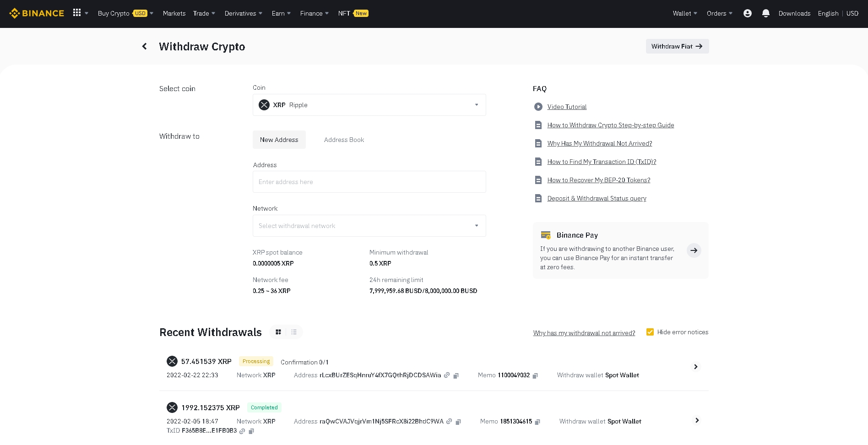Open Binance Pay with the arrow button
This screenshot has height=445, width=868.
[694, 250]
